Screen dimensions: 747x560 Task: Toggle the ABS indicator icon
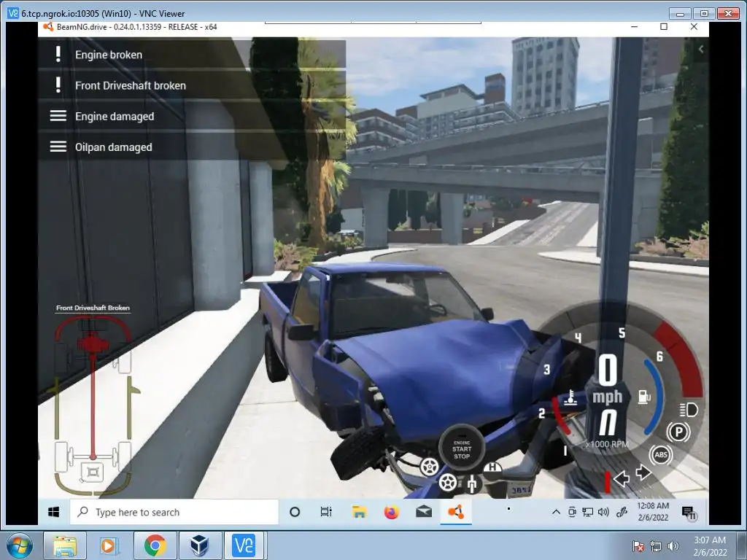click(x=661, y=454)
